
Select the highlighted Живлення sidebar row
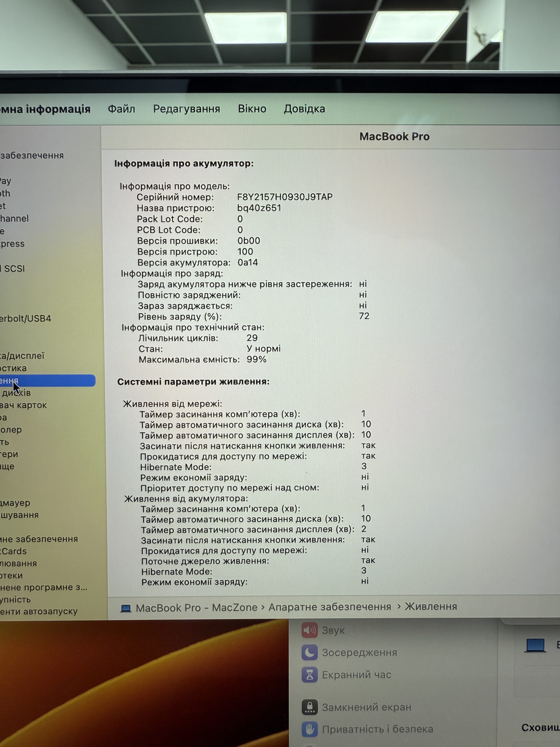coord(48,381)
